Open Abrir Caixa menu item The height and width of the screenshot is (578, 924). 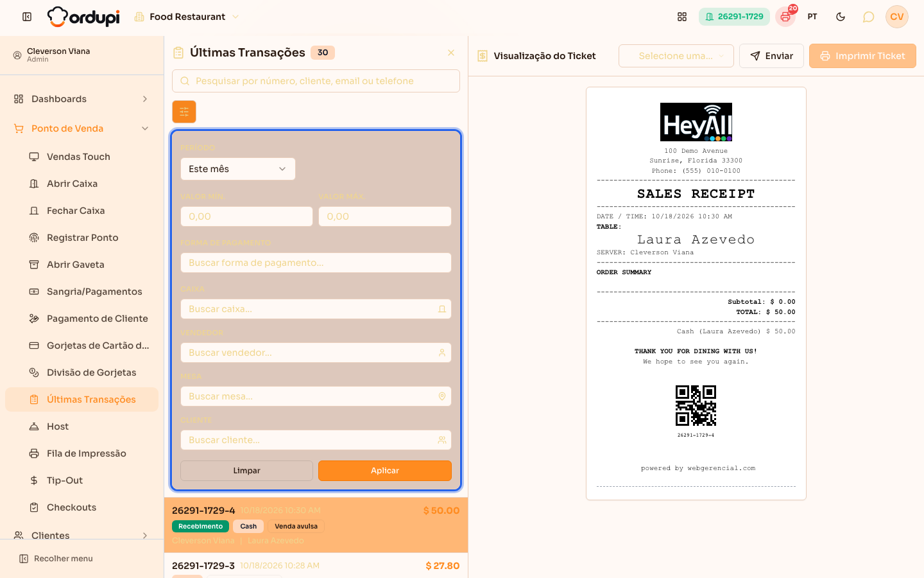coord(81,184)
